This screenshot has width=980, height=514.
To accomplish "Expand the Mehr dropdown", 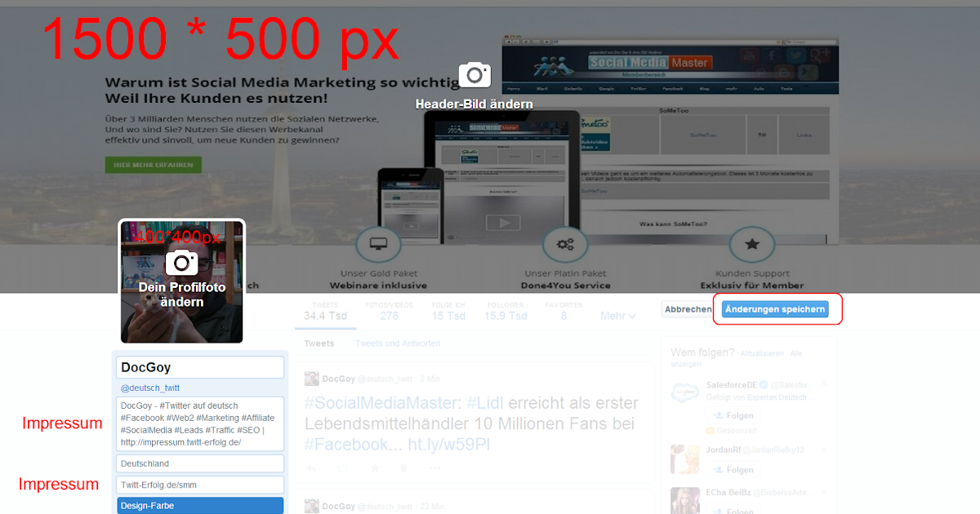I will coord(618,316).
